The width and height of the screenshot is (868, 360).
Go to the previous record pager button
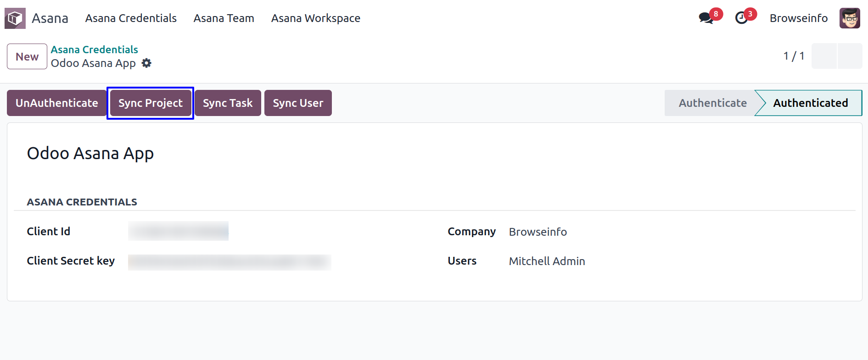click(824, 56)
